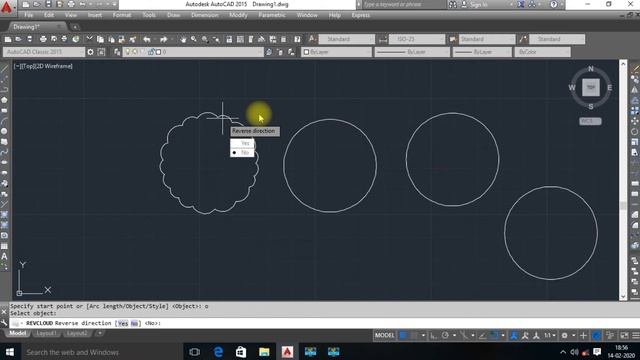The height and width of the screenshot is (360, 640).
Task: Select the Polygon tool in Draw toolbar
Action: [4, 100]
